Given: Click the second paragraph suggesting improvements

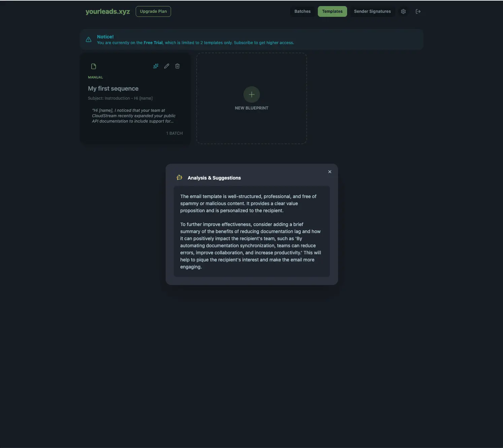Looking at the screenshot, I should (250, 246).
